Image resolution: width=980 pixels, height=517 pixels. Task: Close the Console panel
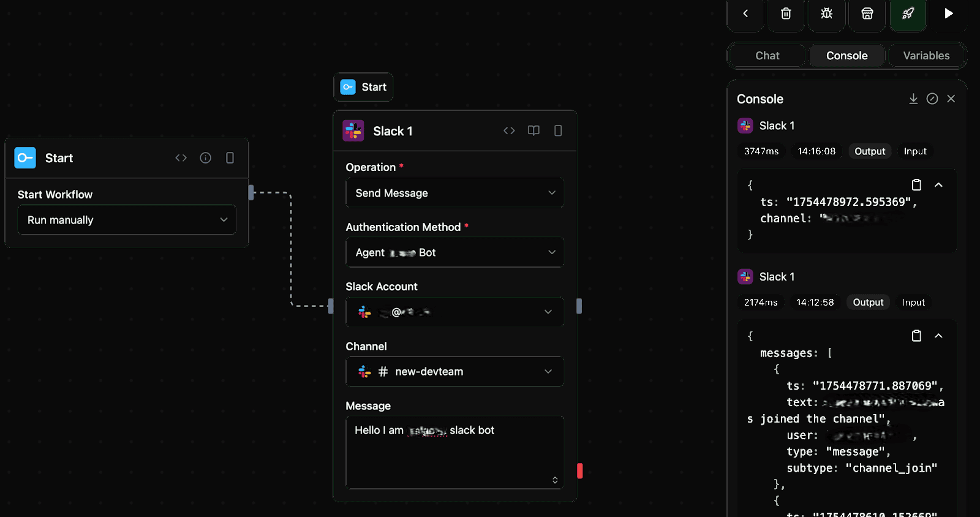coord(951,99)
